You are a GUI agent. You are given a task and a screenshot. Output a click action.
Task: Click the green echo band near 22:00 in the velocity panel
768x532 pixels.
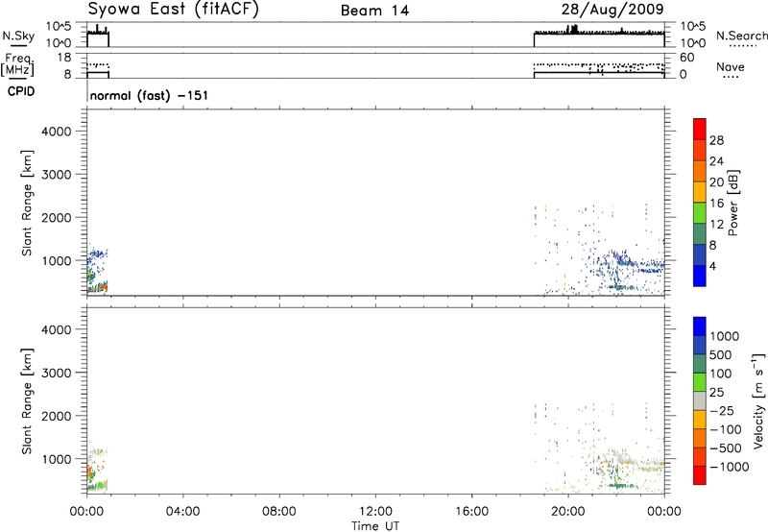(620, 486)
